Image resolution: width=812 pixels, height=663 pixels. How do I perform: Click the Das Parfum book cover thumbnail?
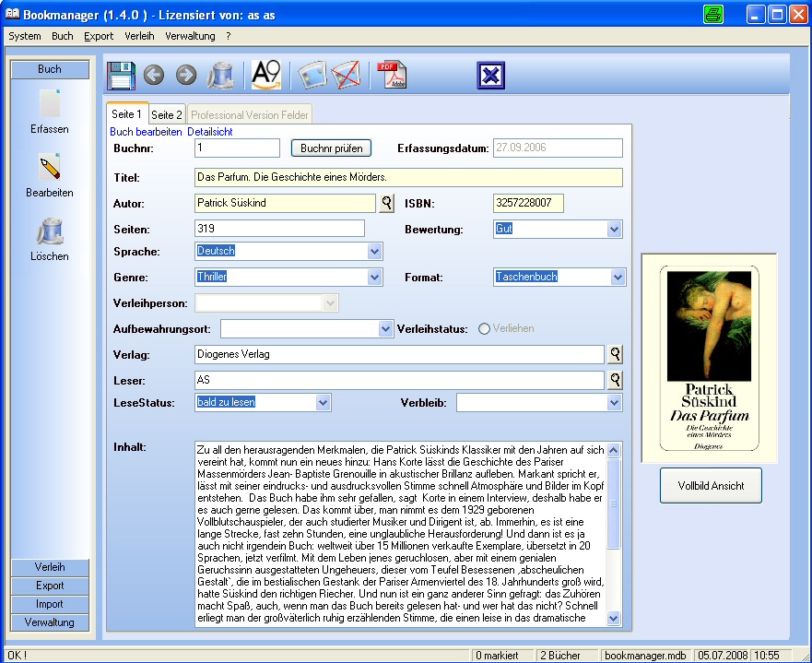pyautogui.click(x=709, y=358)
